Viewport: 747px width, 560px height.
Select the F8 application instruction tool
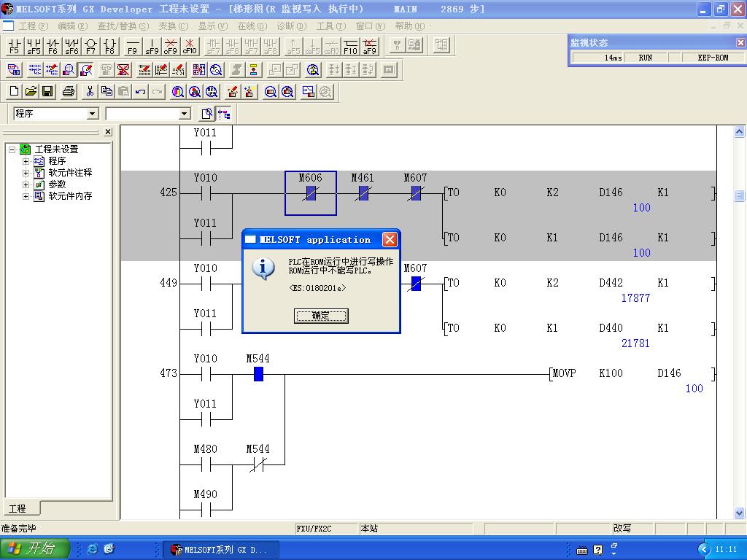109,47
